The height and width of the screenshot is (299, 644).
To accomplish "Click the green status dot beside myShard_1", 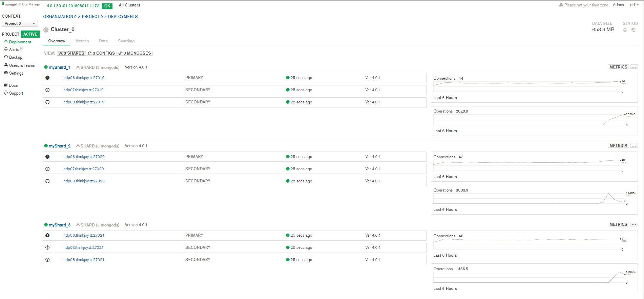I will click(46, 67).
